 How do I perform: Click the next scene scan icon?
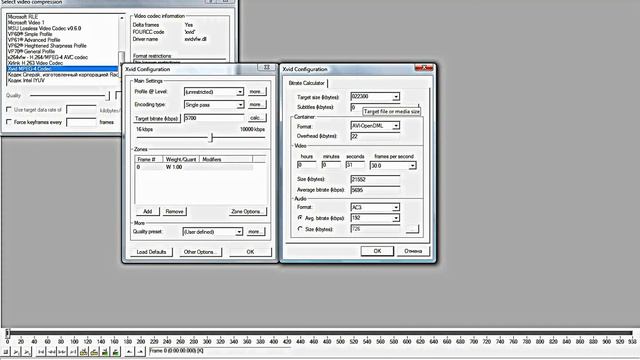coord(115,351)
